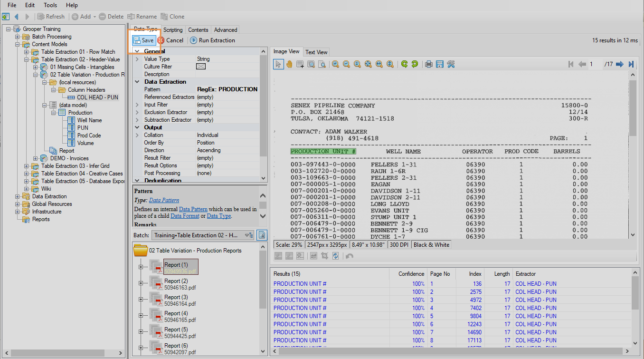Open the image viewer tools settings icon
Image resolution: width=644 pixels, height=359 pixels.
(x=451, y=64)
